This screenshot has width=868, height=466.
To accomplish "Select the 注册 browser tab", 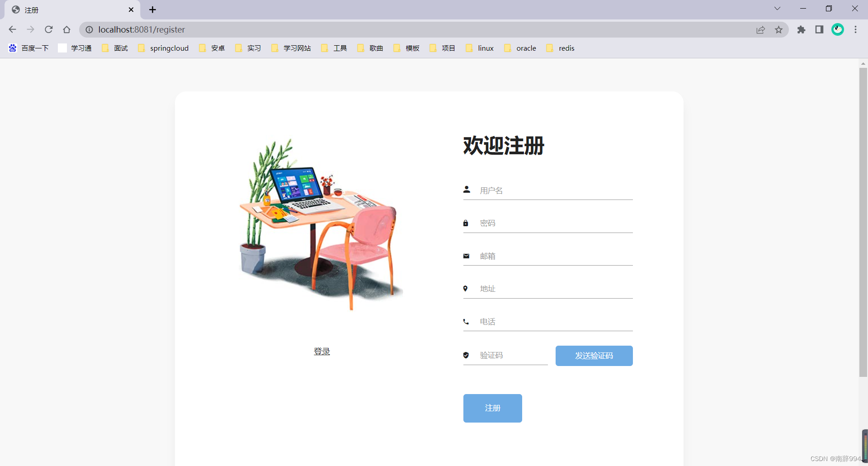I will (x=72, y=10).
